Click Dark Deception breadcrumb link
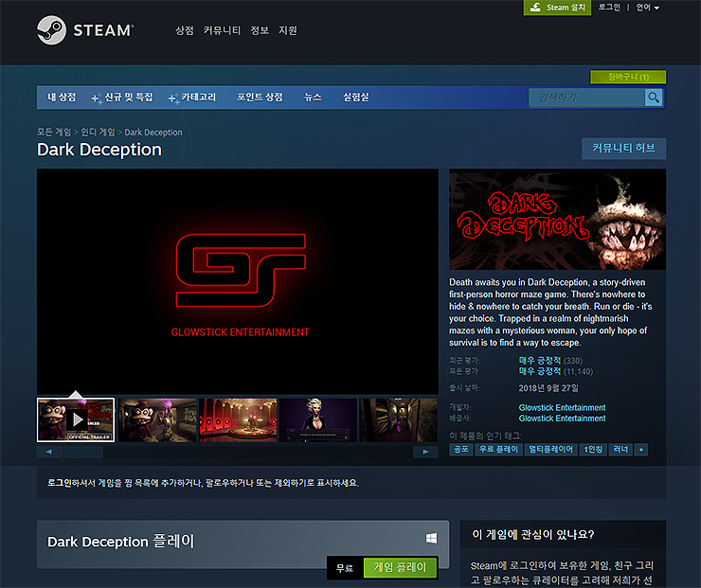Viewport: 701px width, 588px height. (x=153, y=133)
